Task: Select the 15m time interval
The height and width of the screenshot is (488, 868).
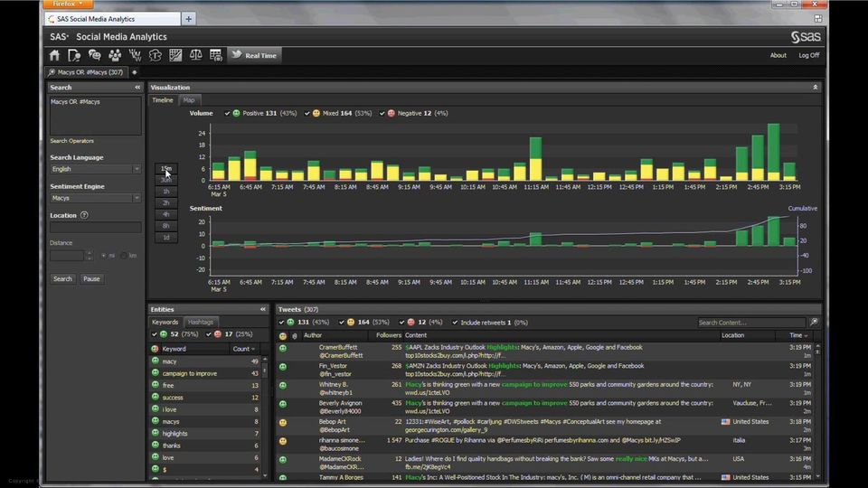Action: pyautogui.click(x=166, y=168)
